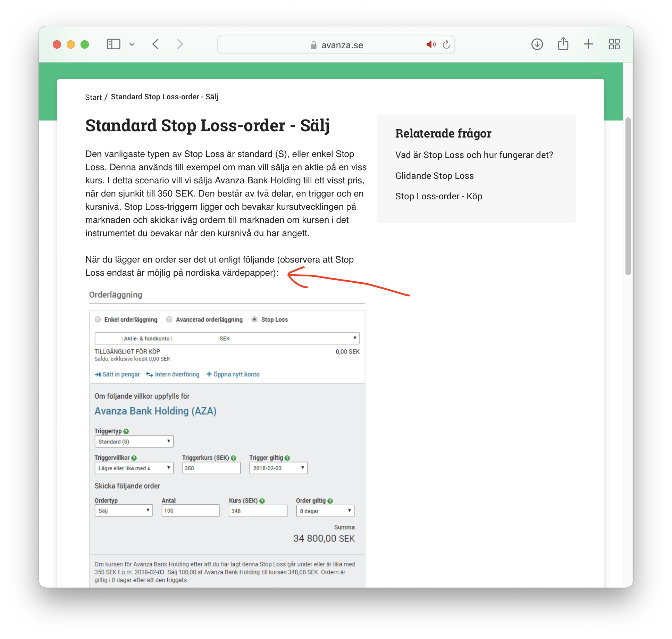Mute the tab audio speaker icon
Viewport: 672px width, 639px height.
[431, 44]
